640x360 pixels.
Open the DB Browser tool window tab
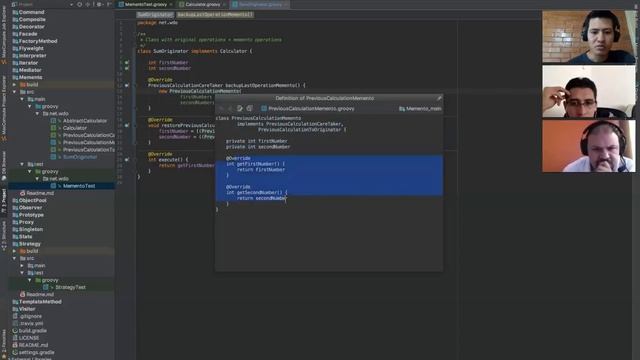click(4, 165)
